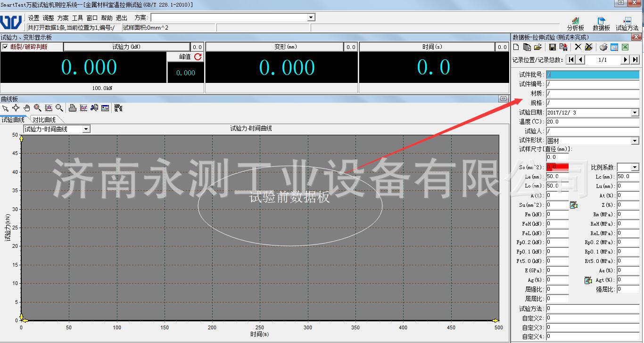Open the 帮助 menu

click(x=107, y=18)
